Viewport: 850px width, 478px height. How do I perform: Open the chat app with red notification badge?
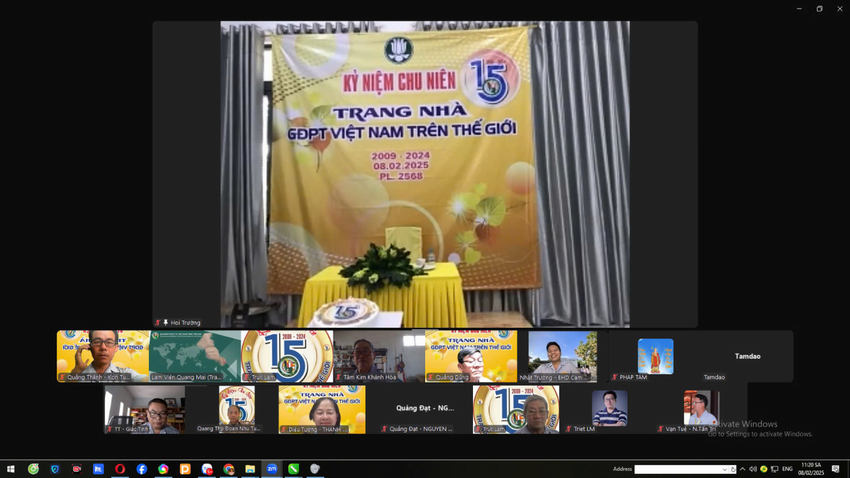[x=207, y=469]
